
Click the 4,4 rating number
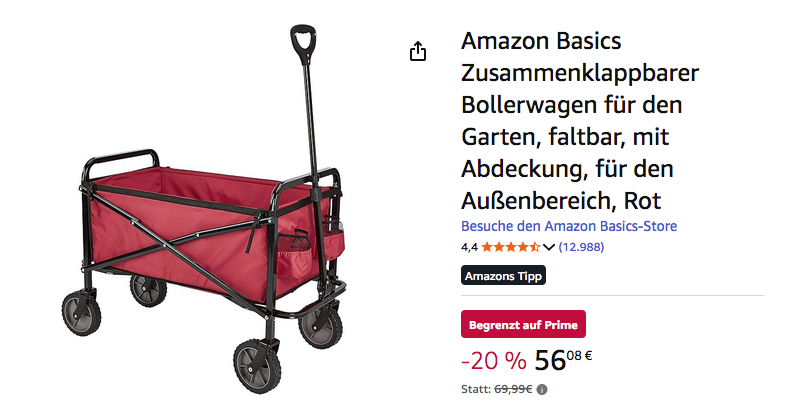coord(469,247)
